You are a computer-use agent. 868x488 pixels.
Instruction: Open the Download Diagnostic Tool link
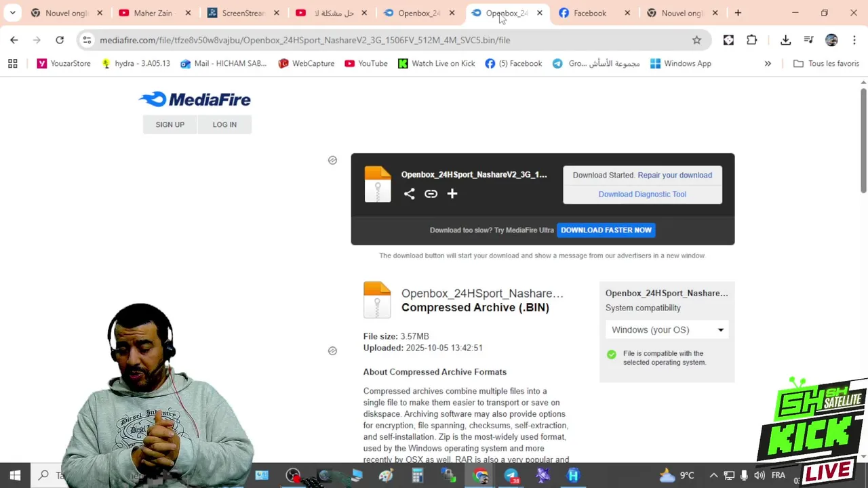(642, 194)
